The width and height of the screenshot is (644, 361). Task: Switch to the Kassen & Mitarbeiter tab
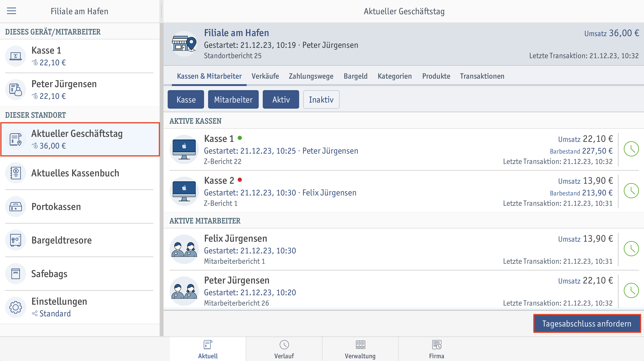point(209,76)
